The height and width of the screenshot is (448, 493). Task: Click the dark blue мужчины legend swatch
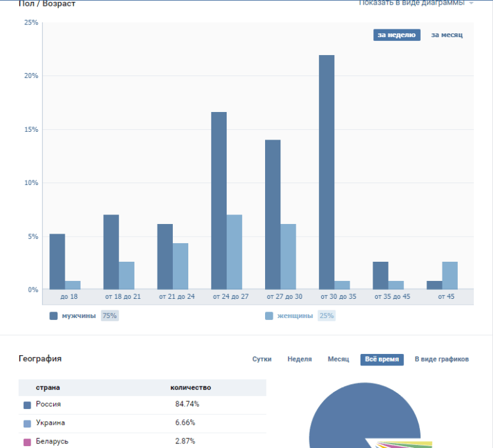(x=53, y=316)
